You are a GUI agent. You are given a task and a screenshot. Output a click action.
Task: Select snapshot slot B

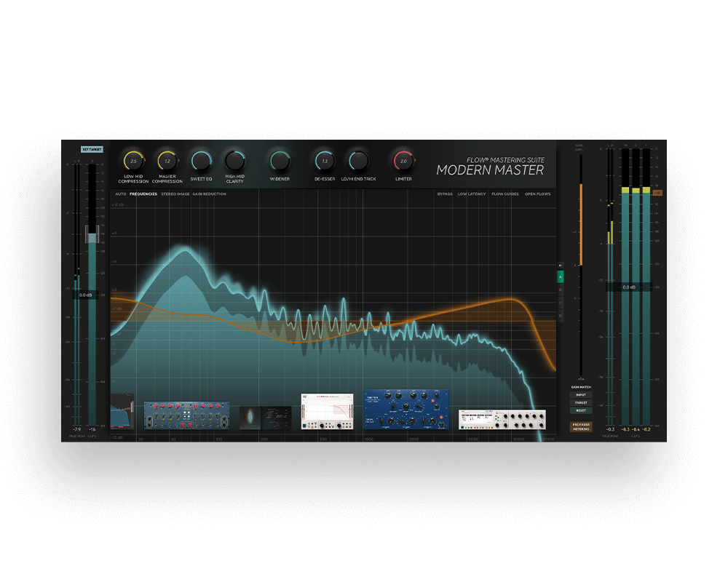[561, 290]
